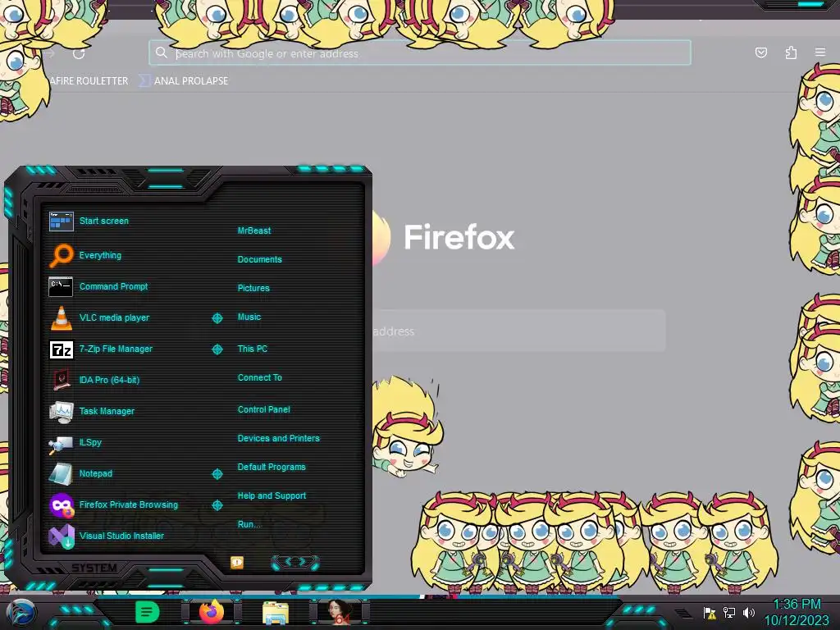Open network status tray icon

pos(729,612)
